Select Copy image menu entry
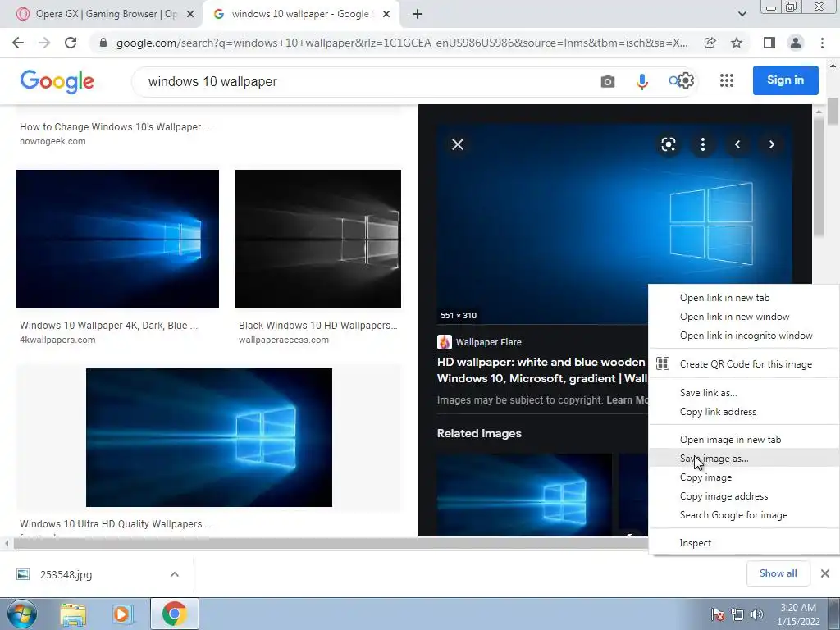 (743, 477)
